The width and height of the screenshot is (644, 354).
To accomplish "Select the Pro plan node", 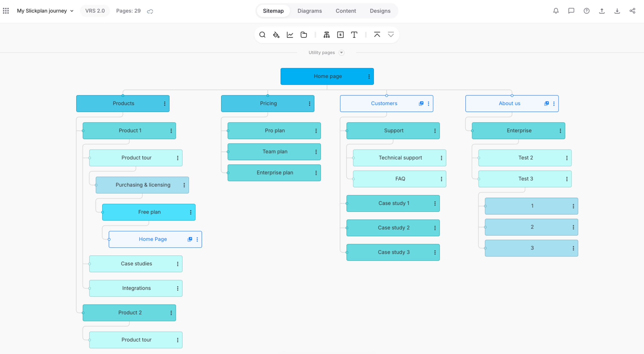I will [274, 131].
